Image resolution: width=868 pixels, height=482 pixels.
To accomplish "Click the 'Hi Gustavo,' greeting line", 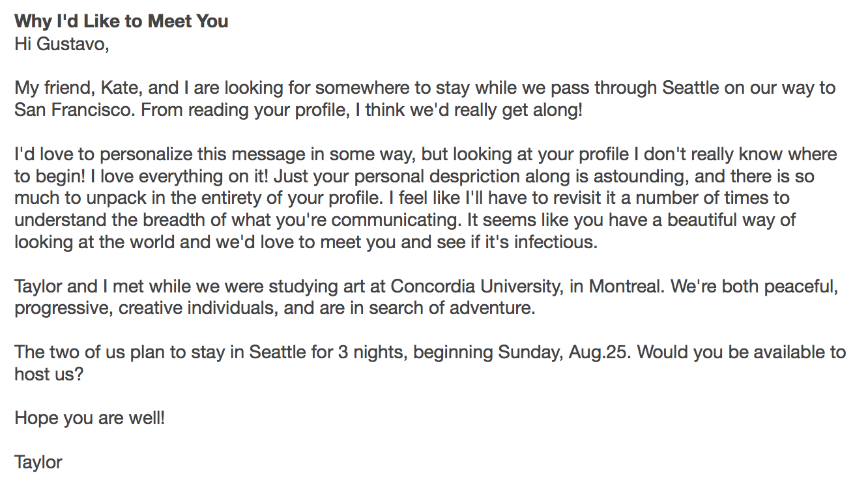I will click(61, 44).
